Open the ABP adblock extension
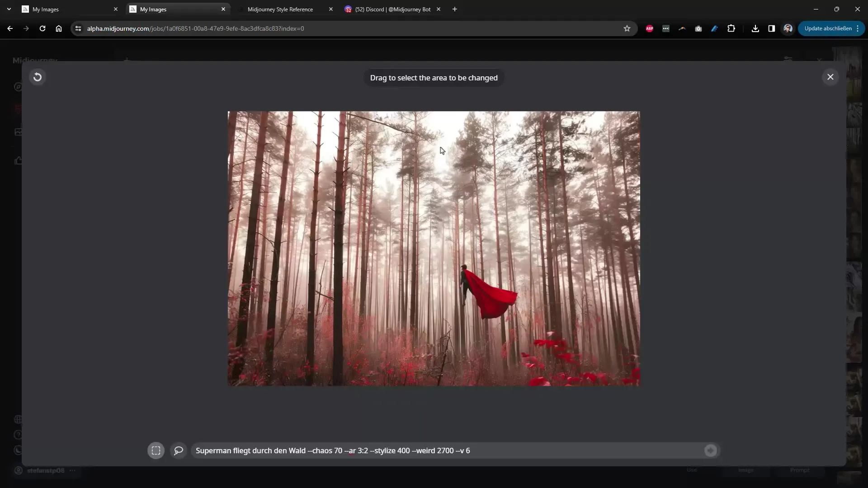 (x=650, y=28)
